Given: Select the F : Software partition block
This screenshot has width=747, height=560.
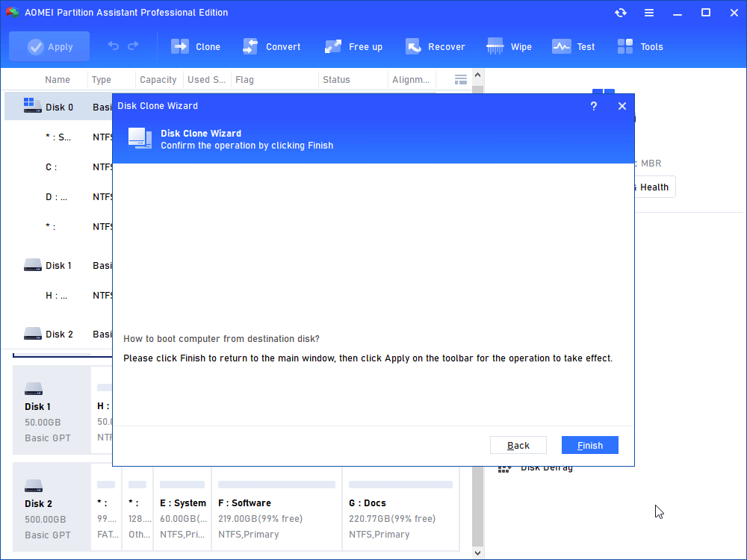Looking at the screenshot, I should 277,508.
